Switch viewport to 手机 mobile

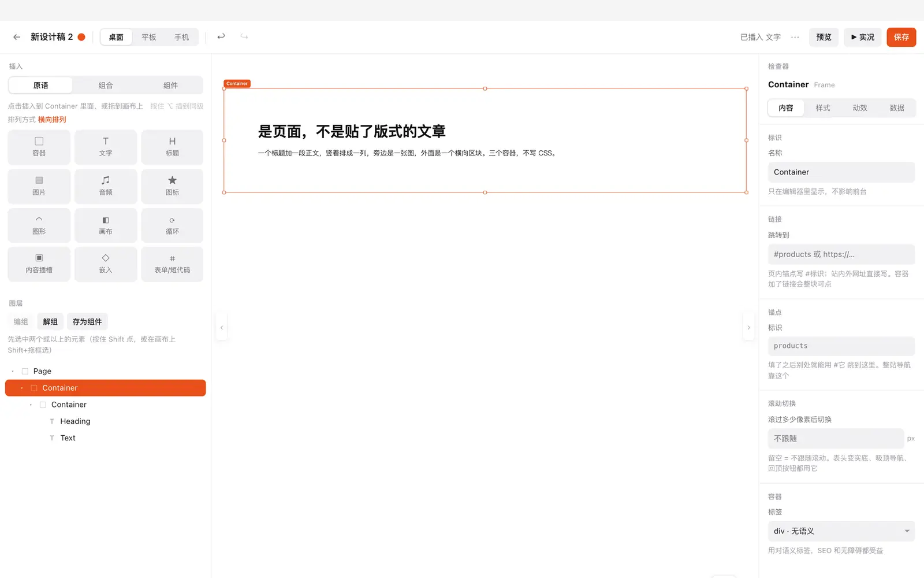(181, 37)
